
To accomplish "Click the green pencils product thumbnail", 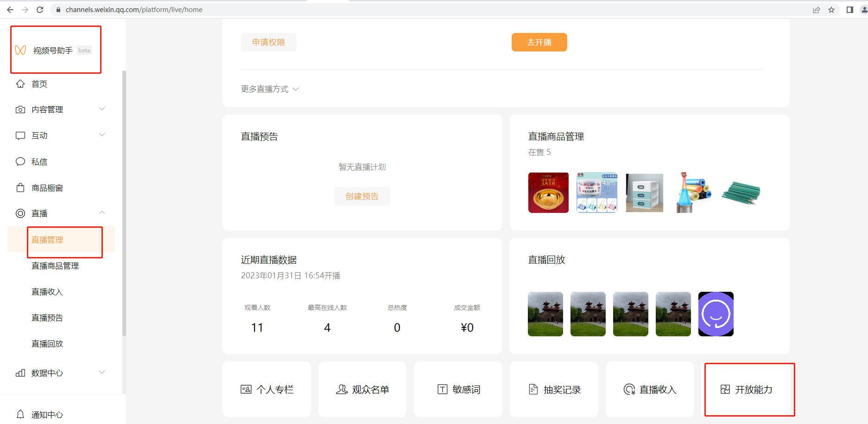I will click(x=741, y=193).
